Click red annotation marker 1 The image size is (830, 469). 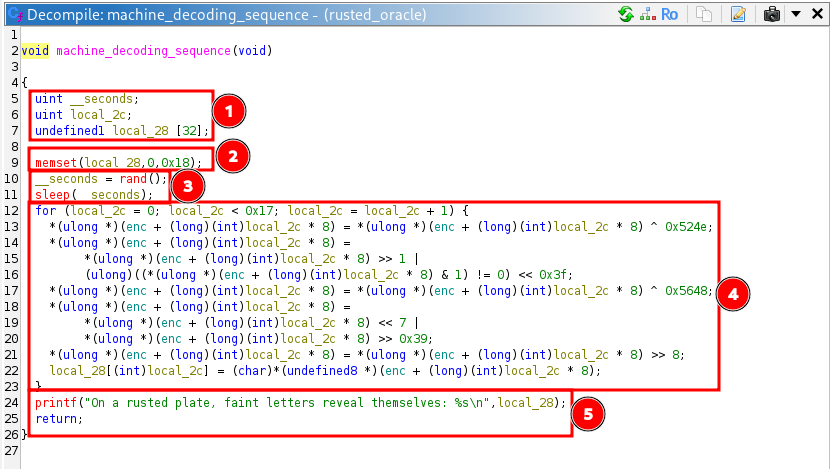pyautogui.click(x=228, y=111)
